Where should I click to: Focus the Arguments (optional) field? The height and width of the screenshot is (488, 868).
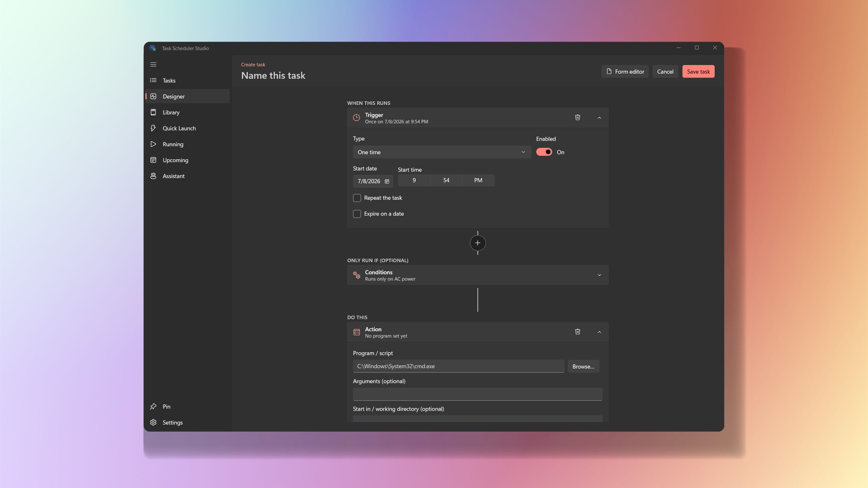point(477,394)
